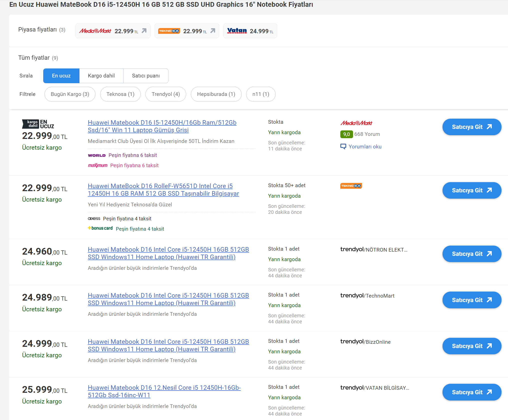Click arrow icon next to MediaMarkt price
The image size is (508, 420).
144,31
